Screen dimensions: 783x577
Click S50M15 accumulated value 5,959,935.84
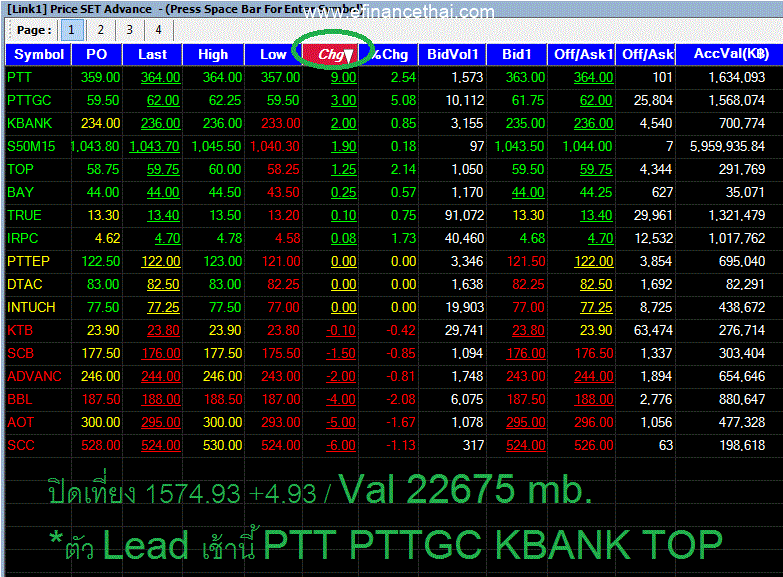727,146
